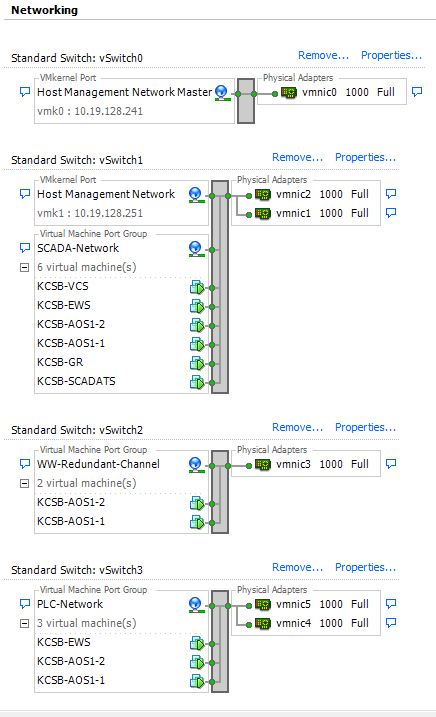
Task: Open Properties for vSwitch2
Action: [x=366, y=427]
